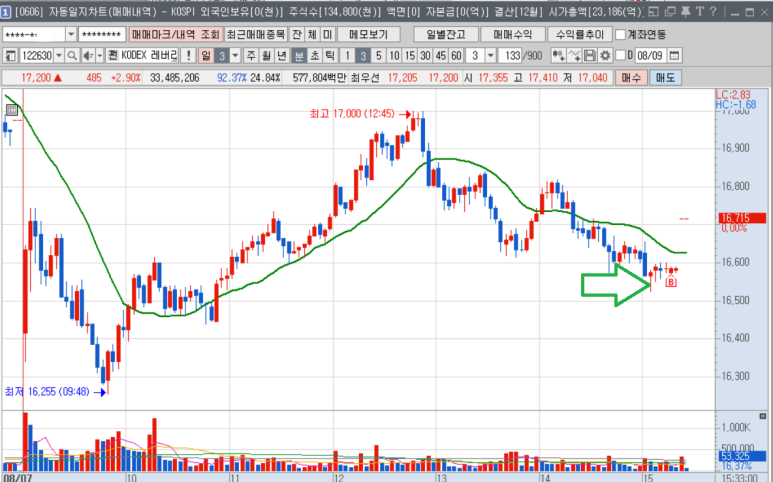Select the 15 minute interval button
Image resolution: width=773 pixels, height=482 pixels.
coord(410,56)
